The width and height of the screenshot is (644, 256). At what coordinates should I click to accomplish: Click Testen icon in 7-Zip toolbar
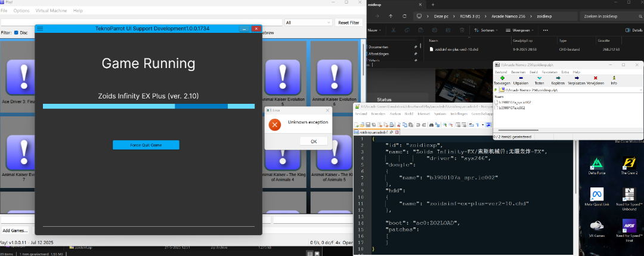(x=539, y=78)
